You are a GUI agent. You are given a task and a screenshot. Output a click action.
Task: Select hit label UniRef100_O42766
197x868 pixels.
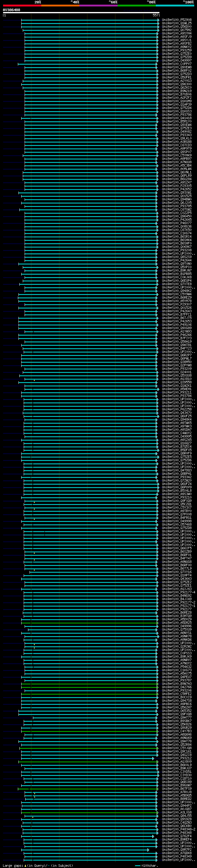[176, 687]
